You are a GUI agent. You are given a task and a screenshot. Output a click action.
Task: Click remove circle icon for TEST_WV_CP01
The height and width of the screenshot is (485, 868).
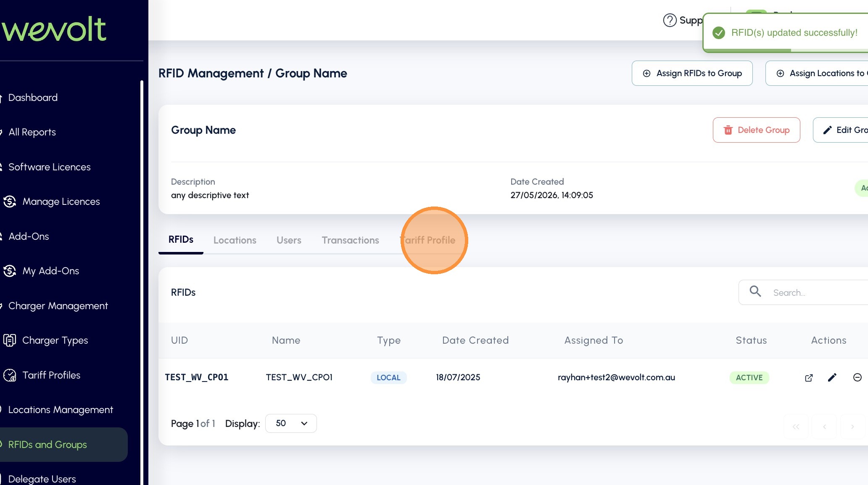click(857, 377)
